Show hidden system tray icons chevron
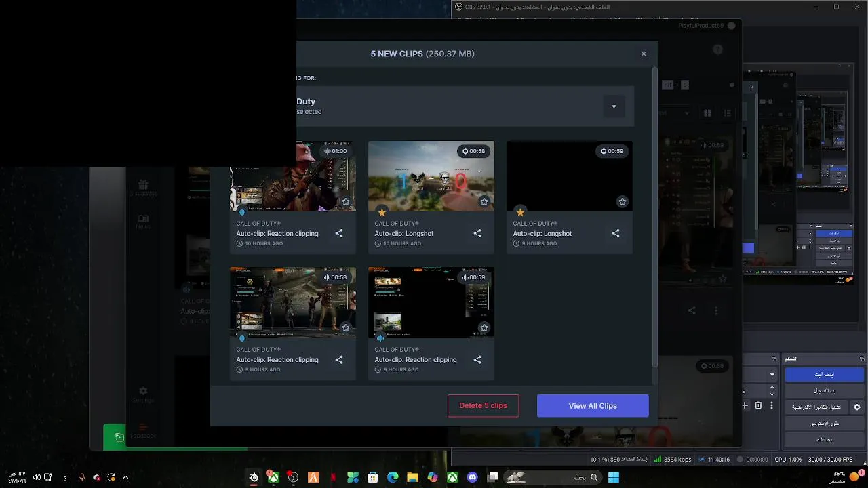Screen dimensions: 868x488 pyautogui.click(x=125, y=477)
